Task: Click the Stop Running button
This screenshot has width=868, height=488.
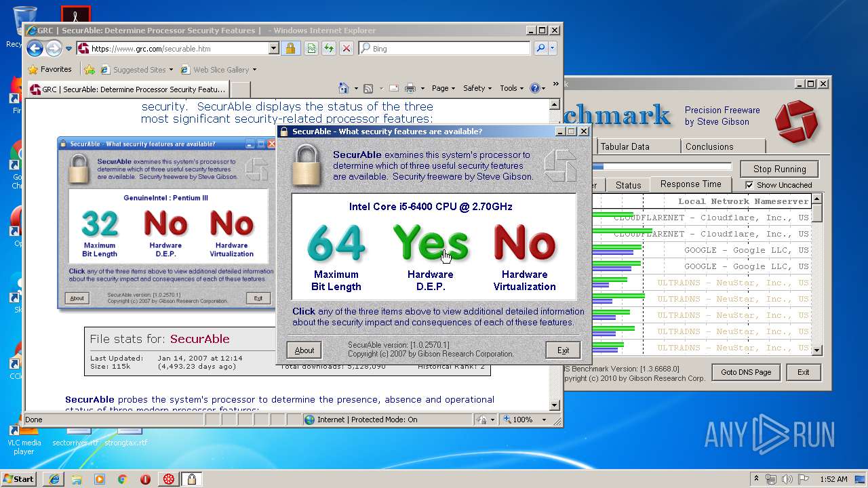Action: coord(779,169)
